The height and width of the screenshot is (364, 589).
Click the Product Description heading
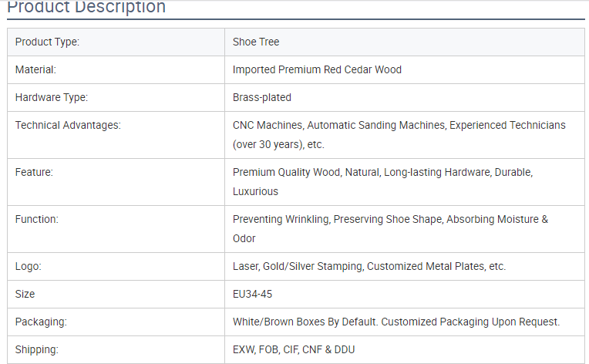(86, 8)
